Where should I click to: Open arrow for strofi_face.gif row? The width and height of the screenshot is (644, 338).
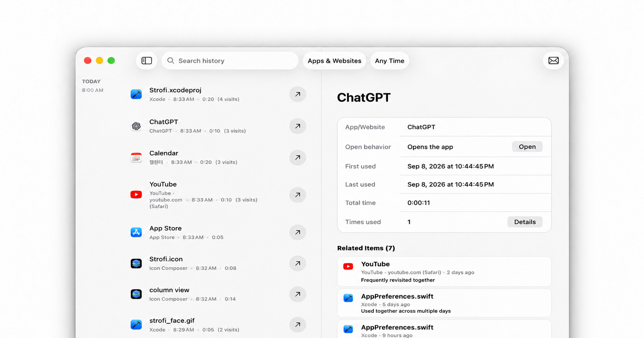[297, 325]
